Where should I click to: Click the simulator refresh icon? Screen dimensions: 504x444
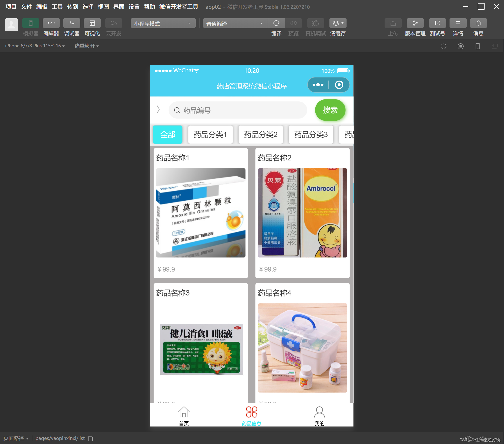[x=443, y=46]
